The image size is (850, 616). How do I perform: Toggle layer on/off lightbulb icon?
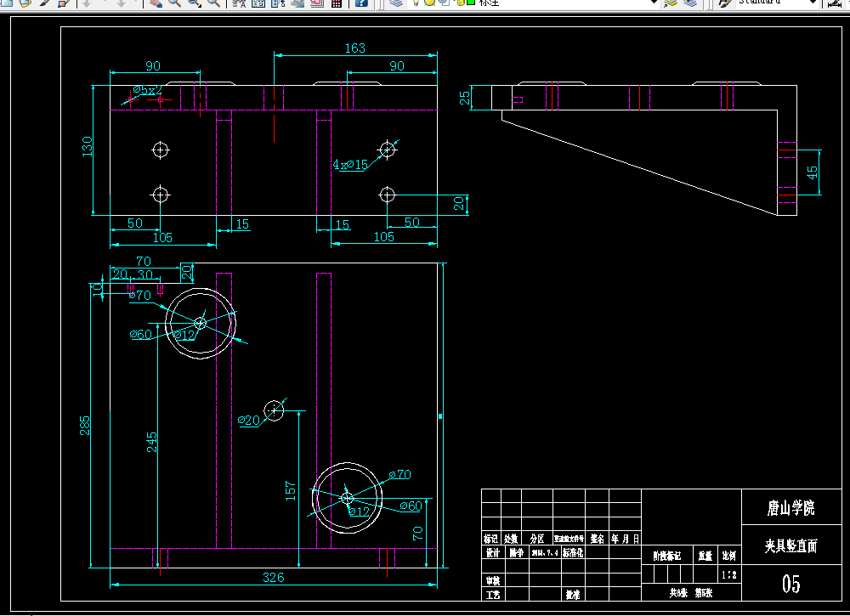(416, 3)
